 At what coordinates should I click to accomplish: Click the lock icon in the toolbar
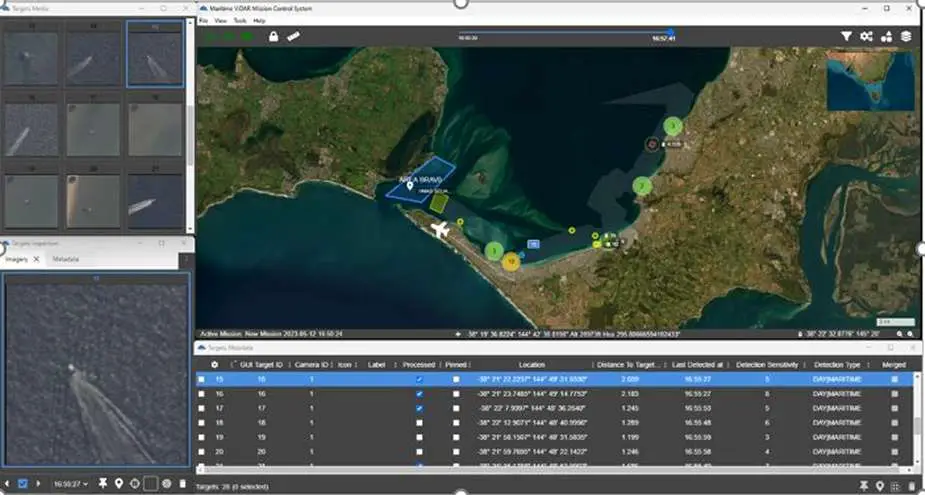[x=273, y=37]
